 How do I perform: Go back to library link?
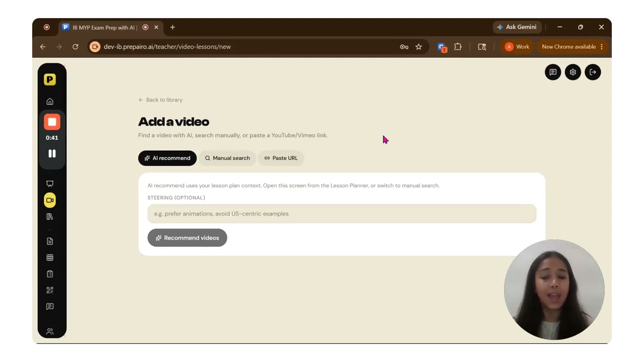[160, 100]
